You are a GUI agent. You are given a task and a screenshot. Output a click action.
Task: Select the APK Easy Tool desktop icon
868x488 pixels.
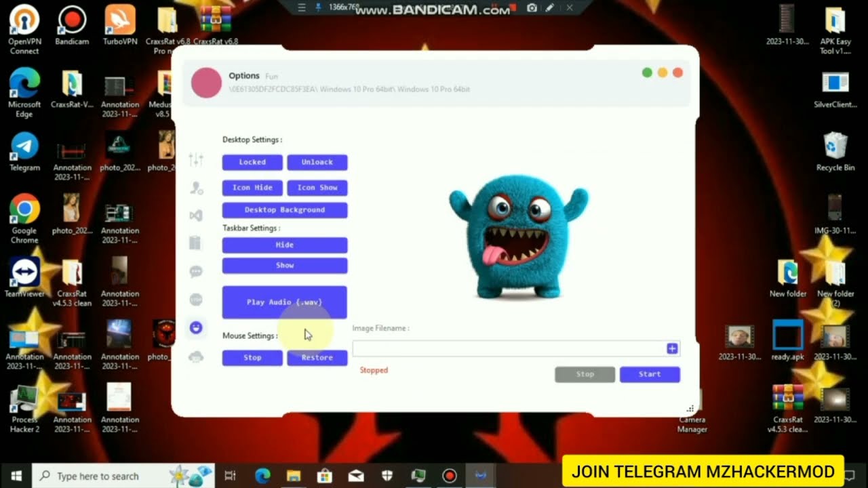[x=835, y=30]
